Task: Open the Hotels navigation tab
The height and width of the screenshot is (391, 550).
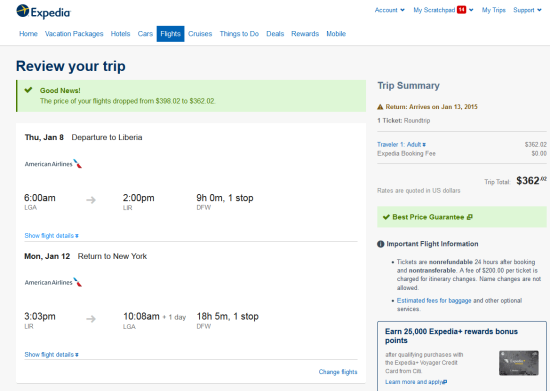Action: click(x=120, y=34)
